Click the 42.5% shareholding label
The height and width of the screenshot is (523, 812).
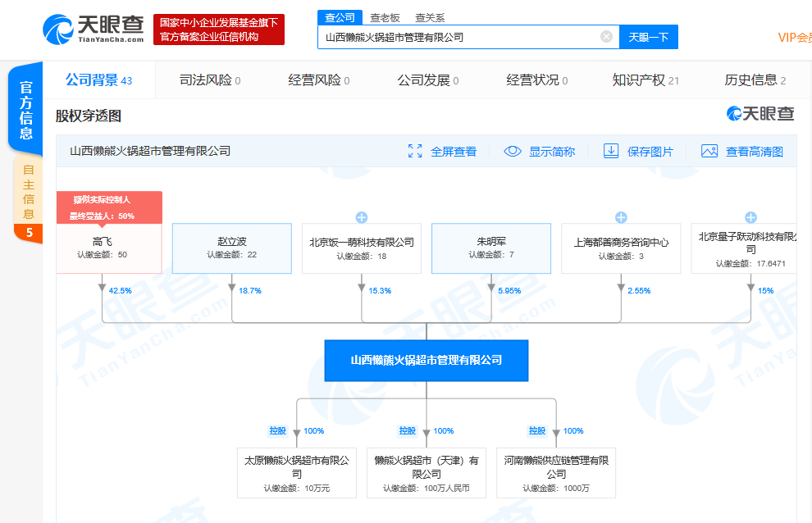pyautogui.click(x=120, y=291)
